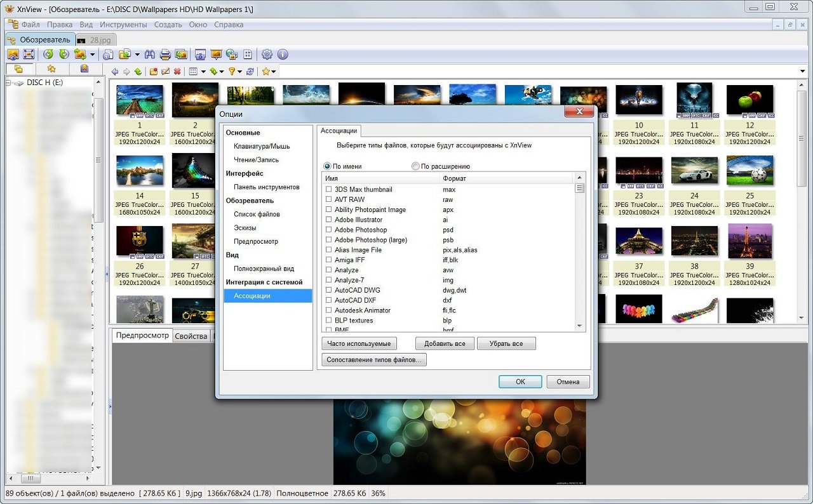Open the 'Инструменты' menu
The height and width of the screenshot is (504, 813).
point(123,25)
